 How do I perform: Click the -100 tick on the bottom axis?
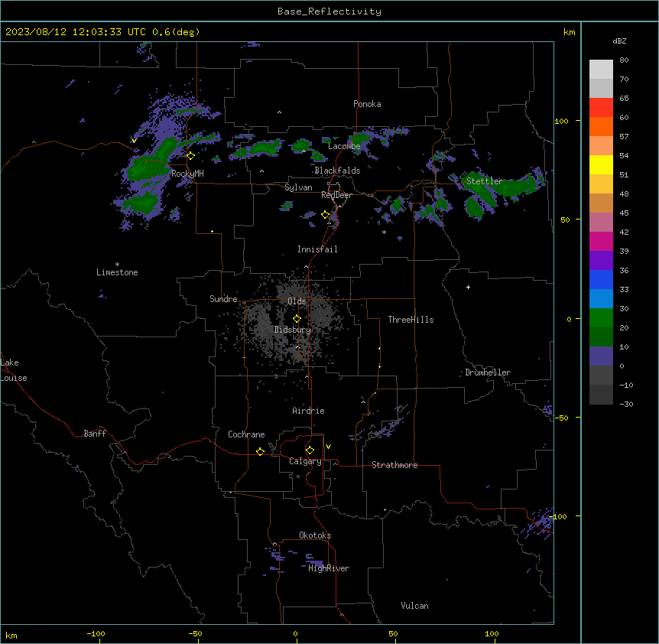(x=96, y=633)
